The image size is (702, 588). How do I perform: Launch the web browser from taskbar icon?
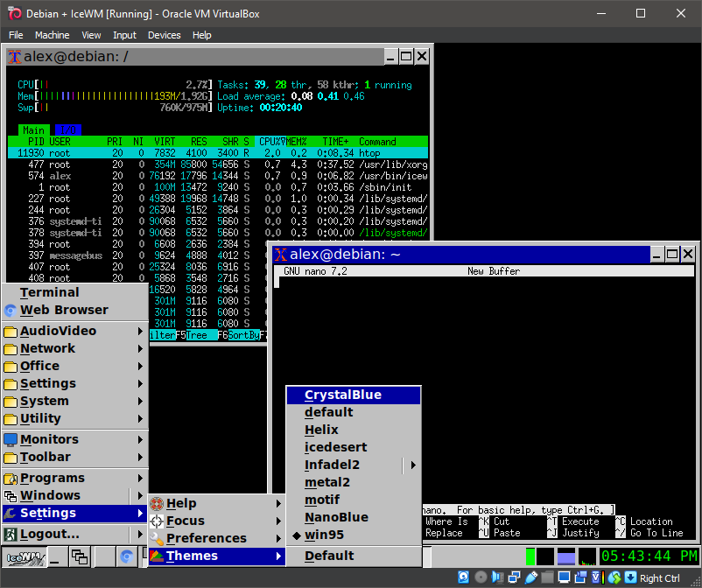coord(127,556)
